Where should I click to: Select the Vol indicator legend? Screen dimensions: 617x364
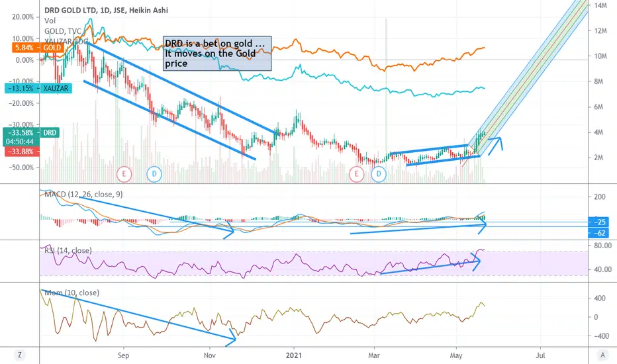click(50, 21)
